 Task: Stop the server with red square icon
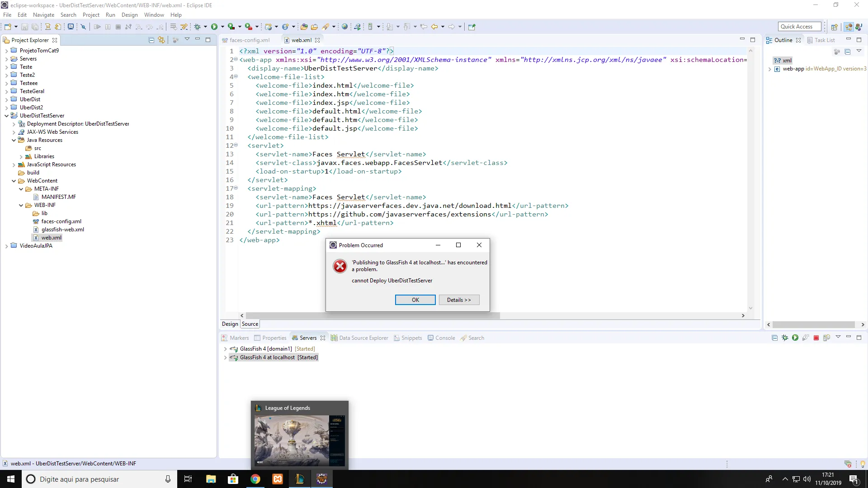816,338
